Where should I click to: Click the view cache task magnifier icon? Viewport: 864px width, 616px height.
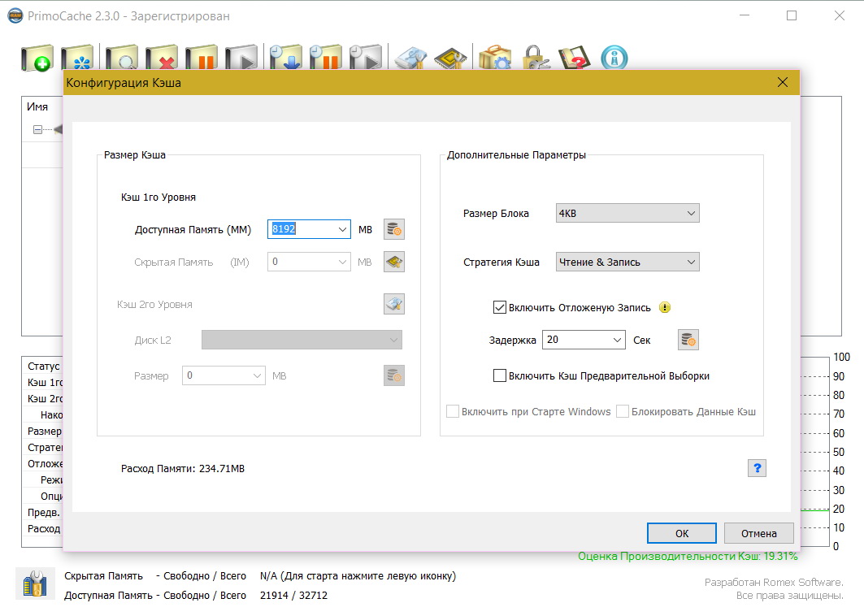click(122, 58)
